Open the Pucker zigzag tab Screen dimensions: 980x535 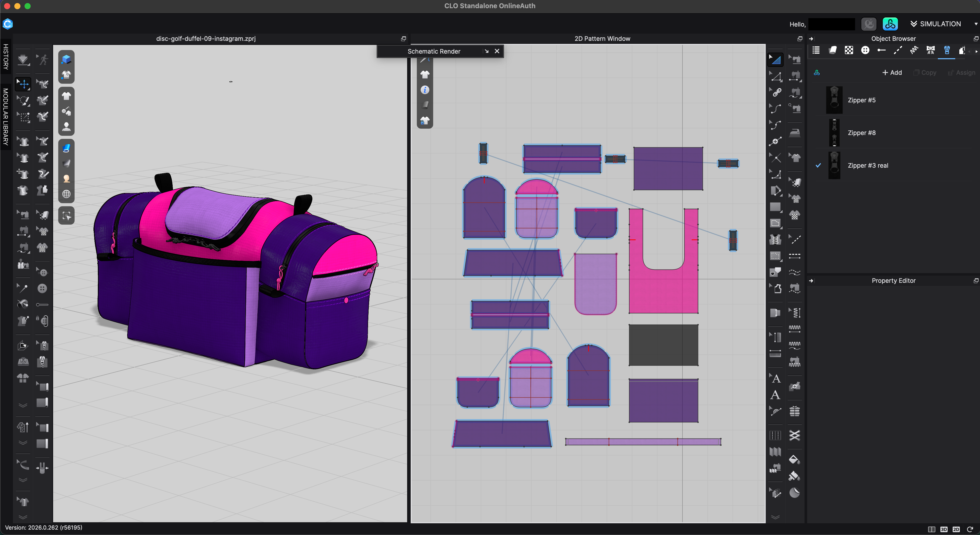tap(914, 50)
